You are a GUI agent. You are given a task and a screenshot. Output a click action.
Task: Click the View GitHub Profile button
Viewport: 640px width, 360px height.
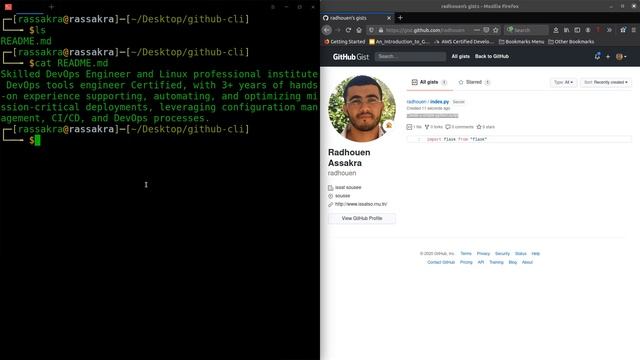[362, 218]
